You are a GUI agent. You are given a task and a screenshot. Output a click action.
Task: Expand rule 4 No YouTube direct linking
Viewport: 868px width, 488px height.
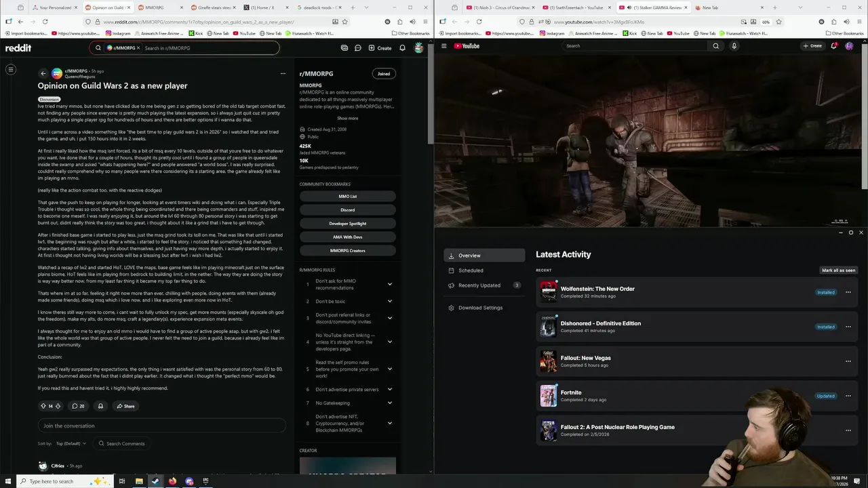pyautogui.click(x=389, y=342)
